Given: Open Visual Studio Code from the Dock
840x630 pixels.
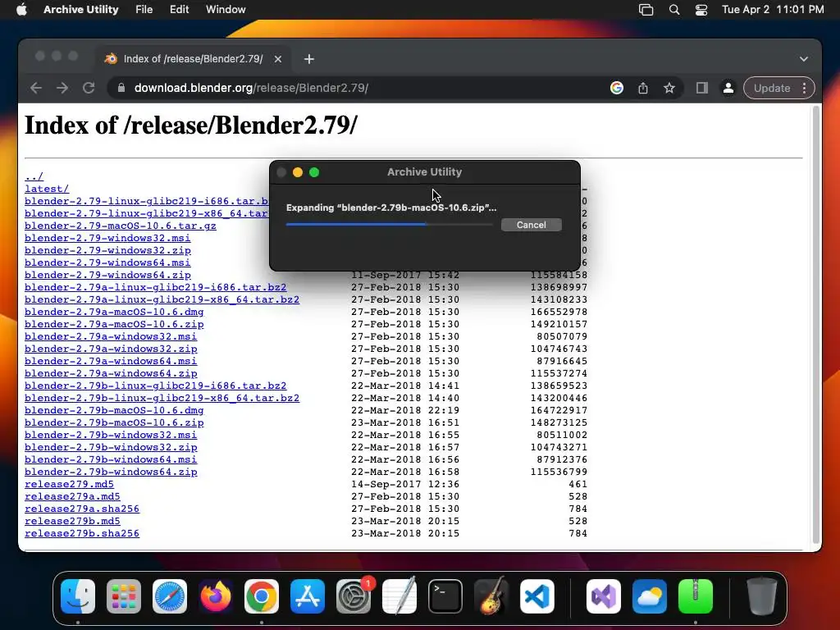Looking at the screenshot, I should click(537, 596).
